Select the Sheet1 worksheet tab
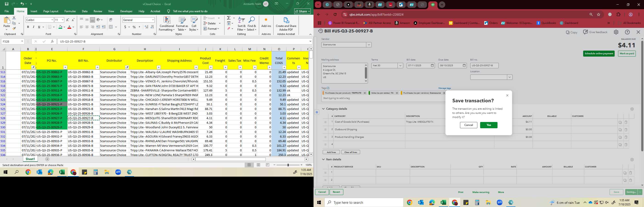 coord(30,159)
